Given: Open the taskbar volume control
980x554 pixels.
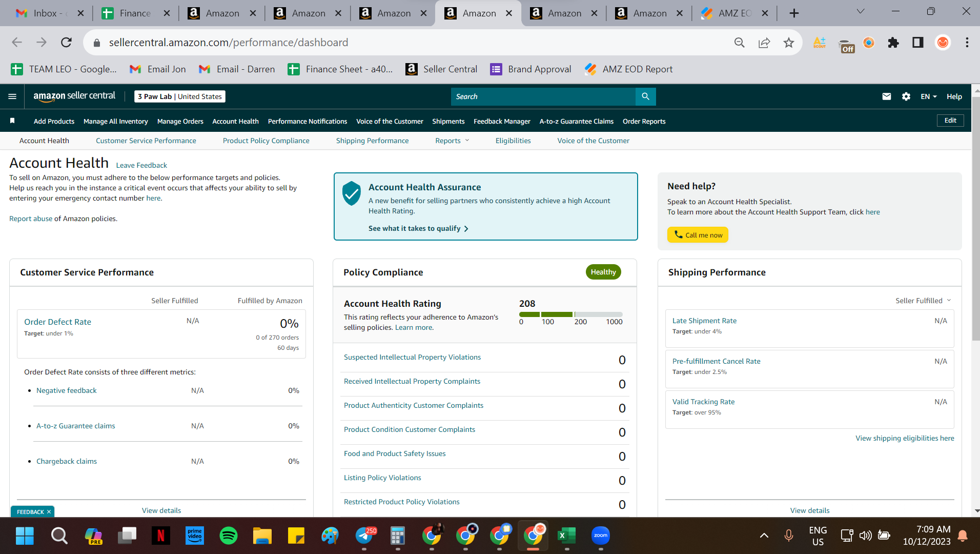Looking at the screenshot, I should point(866,536).
